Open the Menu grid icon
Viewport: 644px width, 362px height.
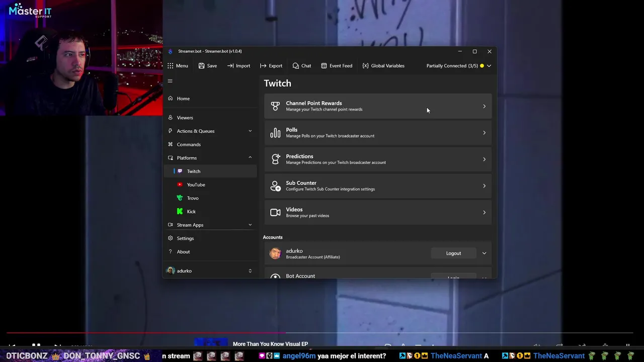click(x=171, y=66)
